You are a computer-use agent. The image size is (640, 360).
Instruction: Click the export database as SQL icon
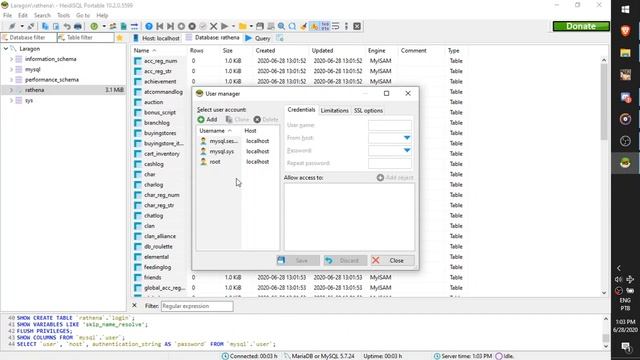click(123, 27)
